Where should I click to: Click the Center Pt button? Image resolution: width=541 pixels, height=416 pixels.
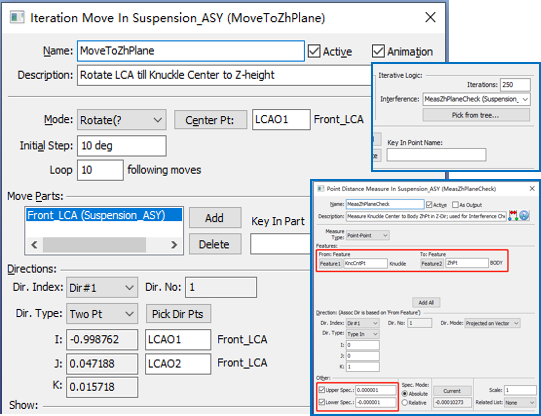(x=210, y=120)
